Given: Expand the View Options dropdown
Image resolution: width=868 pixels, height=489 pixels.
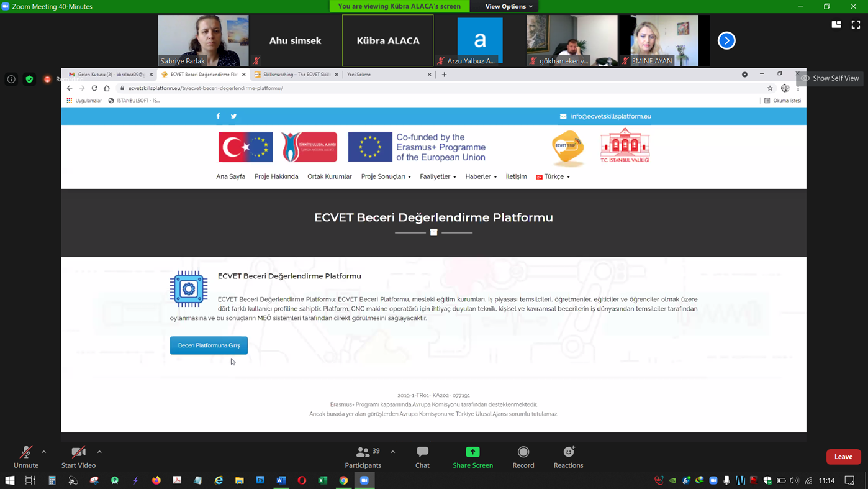Looking at the screenshot, I should (x=509, y=6).
